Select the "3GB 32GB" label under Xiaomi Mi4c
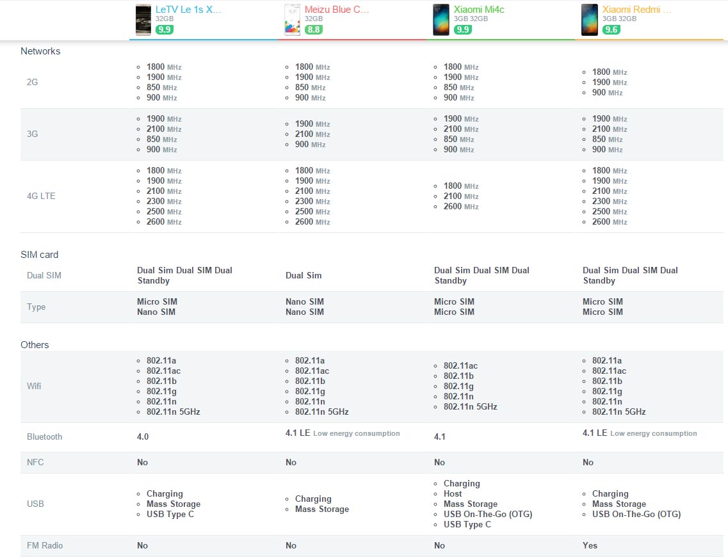Screen dimensions: 728x560 (x=471, y=19)
